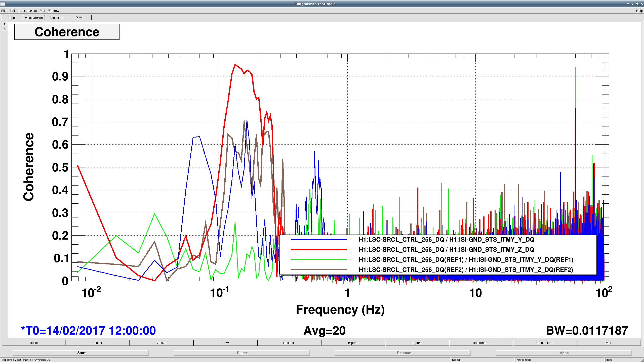Click the BW=0.0117187 label
The height and width of the screenshot is (362, 644).
(x=587, y=331)
